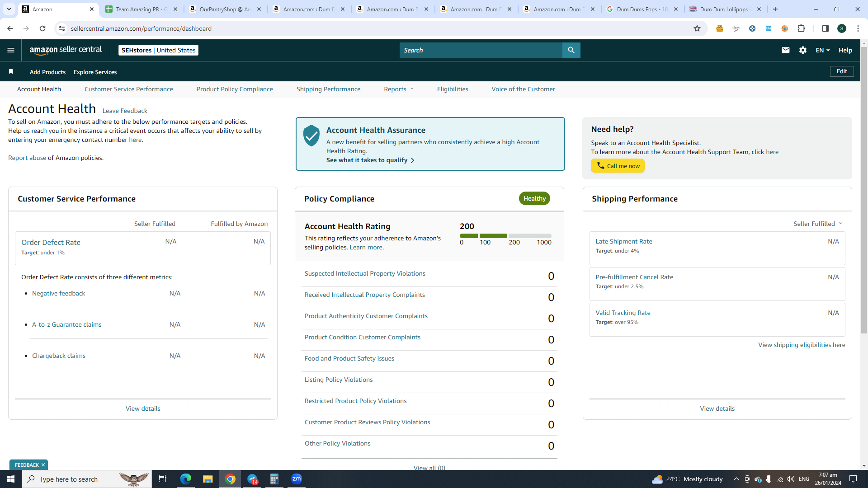Open the Calculator app on the taskbar

pos(274,479)
